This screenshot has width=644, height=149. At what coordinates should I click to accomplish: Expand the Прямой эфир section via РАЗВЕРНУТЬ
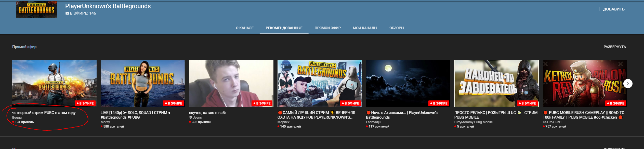click(x=614, y=47)
